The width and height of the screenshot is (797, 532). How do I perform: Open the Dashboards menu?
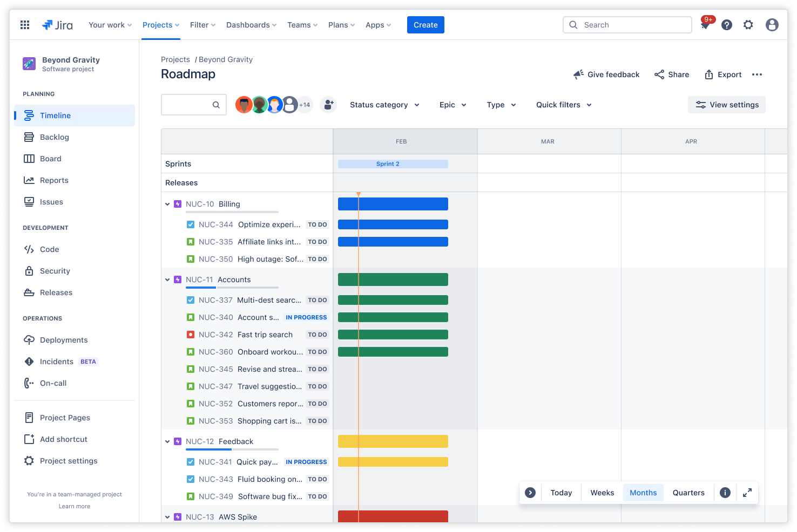tap(251, 25)
